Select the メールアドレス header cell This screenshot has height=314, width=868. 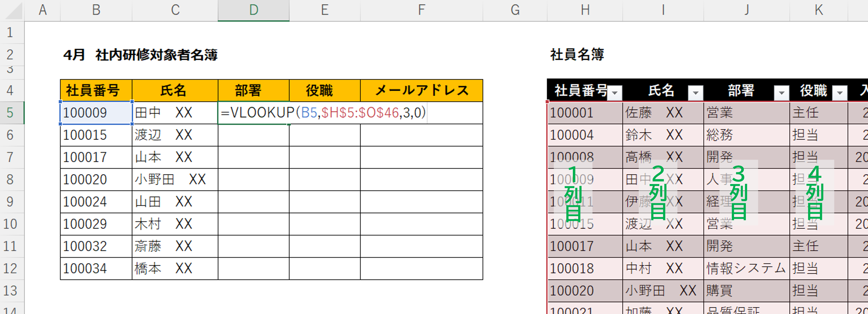[x=421, y=90]
